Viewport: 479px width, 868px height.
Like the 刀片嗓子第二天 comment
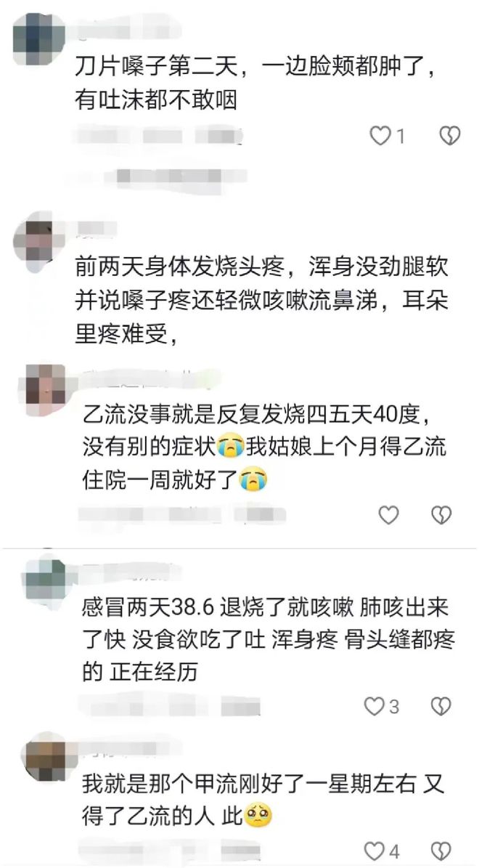380,135
